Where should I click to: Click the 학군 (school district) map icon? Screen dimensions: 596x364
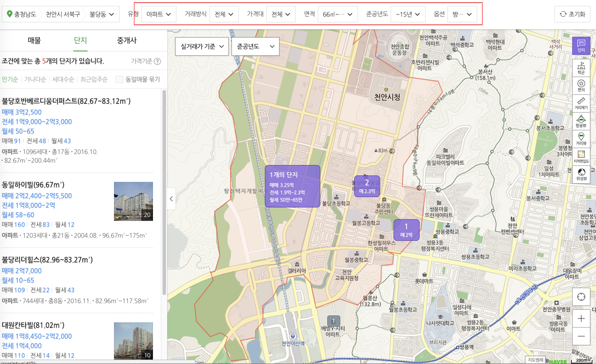(581, 68)
